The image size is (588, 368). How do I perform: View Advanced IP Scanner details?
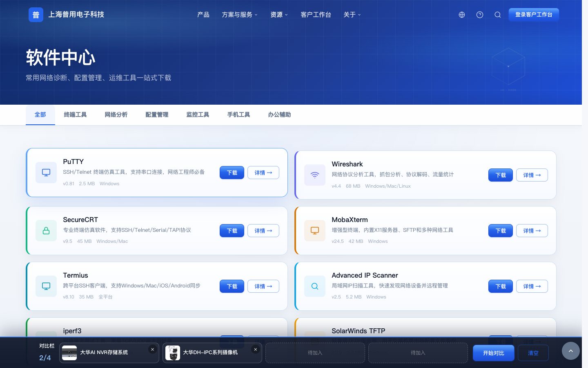click(x=532, y=286)
